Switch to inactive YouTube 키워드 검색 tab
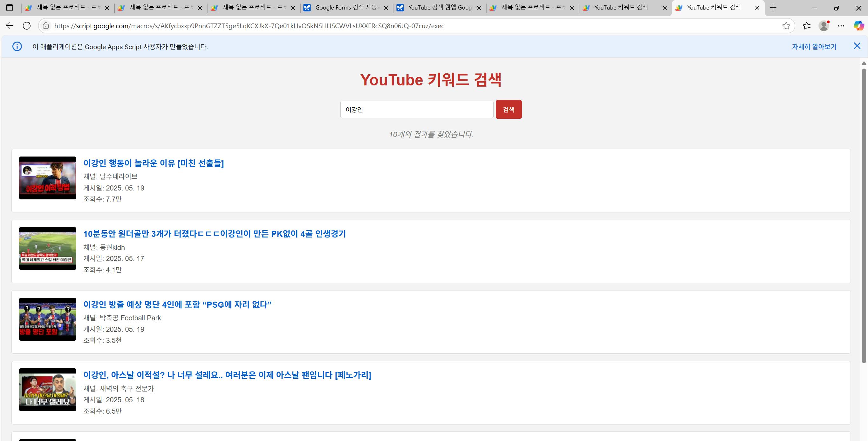 click(625, 7)
